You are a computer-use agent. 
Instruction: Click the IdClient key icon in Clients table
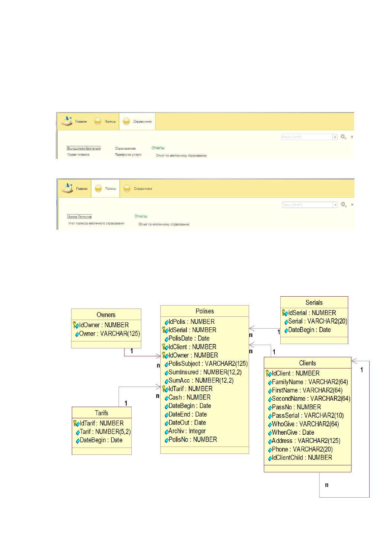268,374
